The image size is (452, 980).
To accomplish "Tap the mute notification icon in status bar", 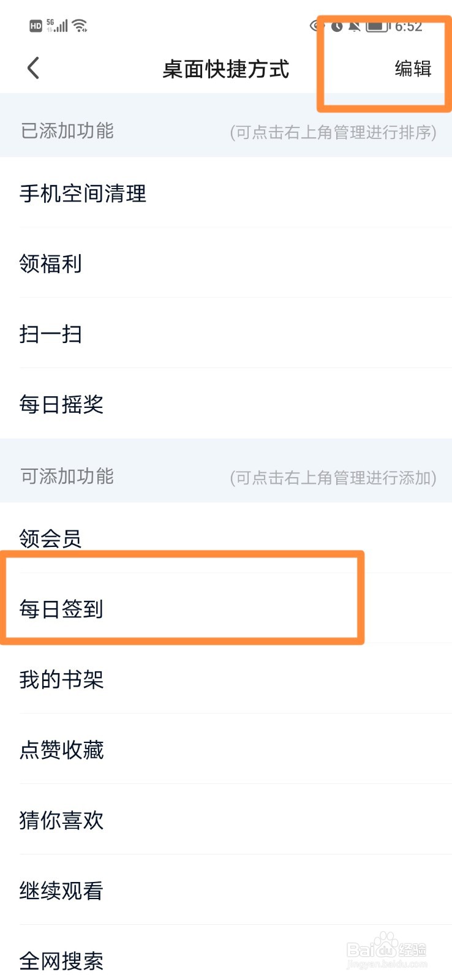I will 355,26.
